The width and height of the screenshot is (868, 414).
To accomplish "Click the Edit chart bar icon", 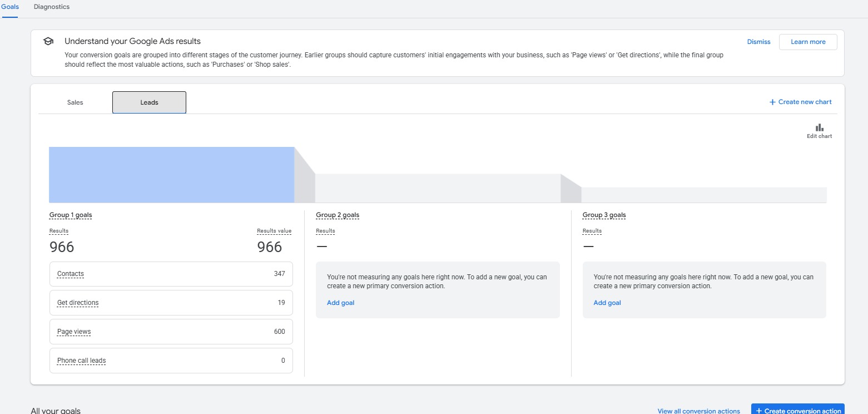I will (x=819, y=127).
